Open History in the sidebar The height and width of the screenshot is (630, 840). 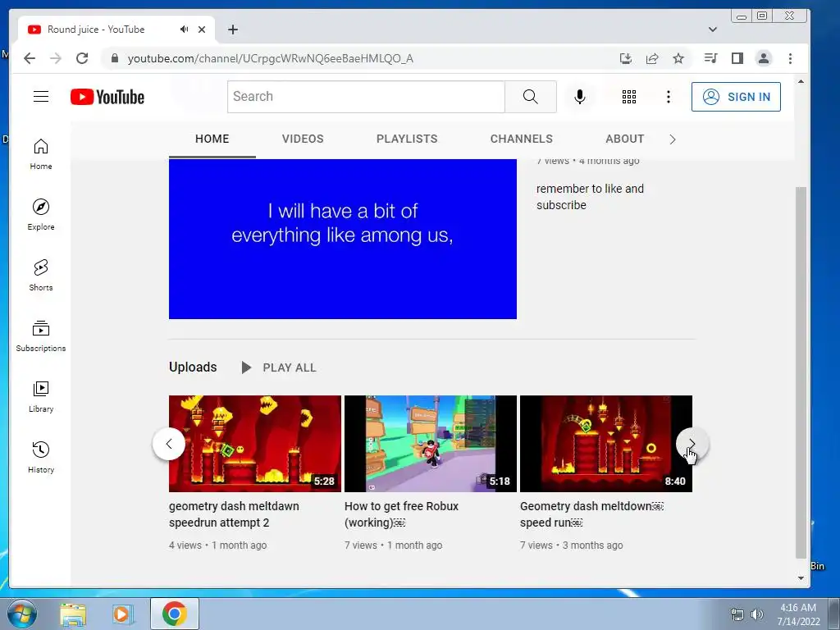pos(41,457)
